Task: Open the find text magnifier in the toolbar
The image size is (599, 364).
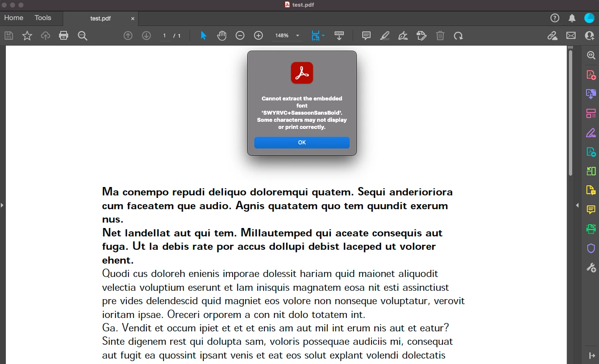Action: pyautogui.click(x=83, y=36)
